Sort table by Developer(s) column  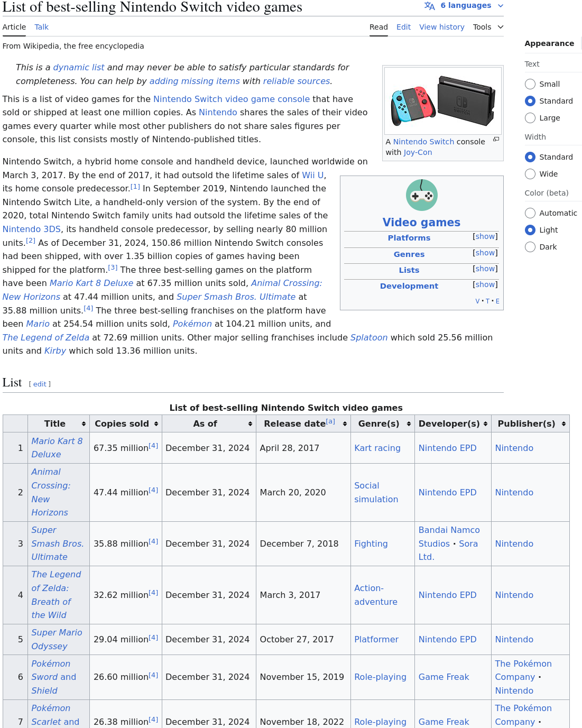485,424
